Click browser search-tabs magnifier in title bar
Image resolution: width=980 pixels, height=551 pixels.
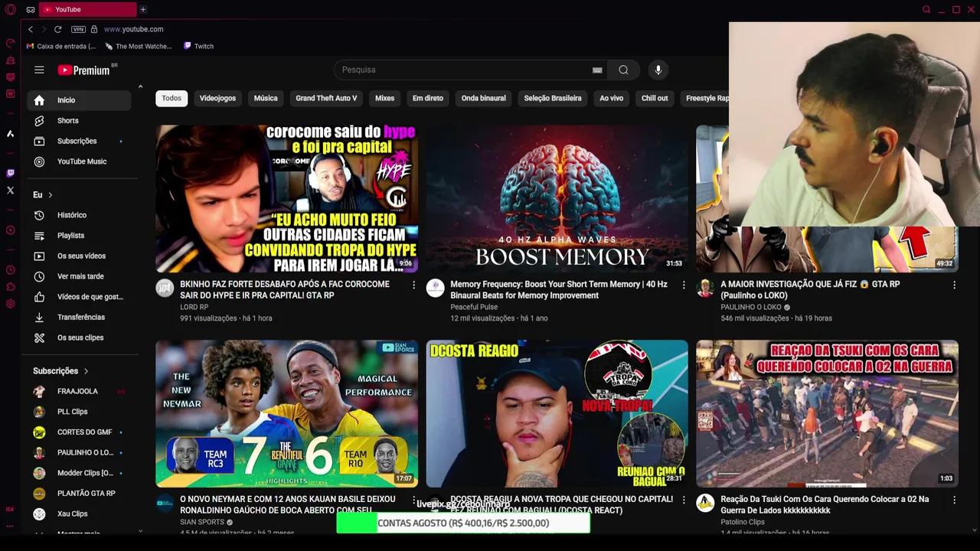pyautogui.click(x=926, y=9)
